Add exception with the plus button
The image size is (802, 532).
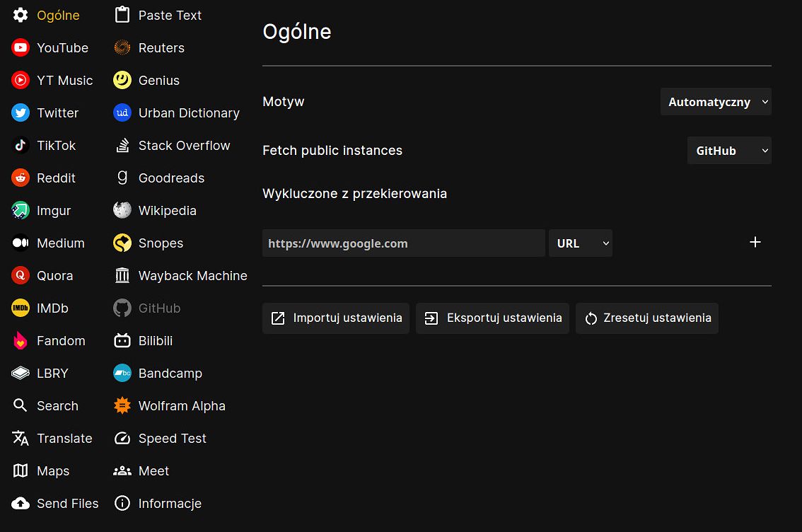(755, 242)
